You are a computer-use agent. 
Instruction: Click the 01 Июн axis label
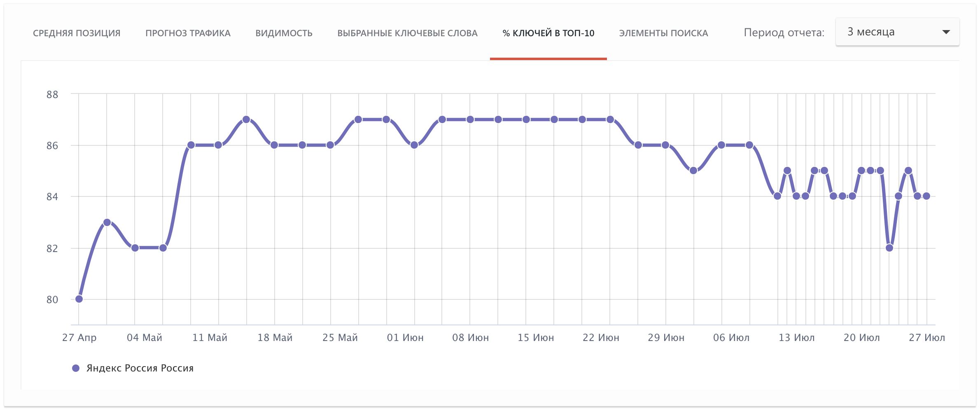(x=405, y=338)
